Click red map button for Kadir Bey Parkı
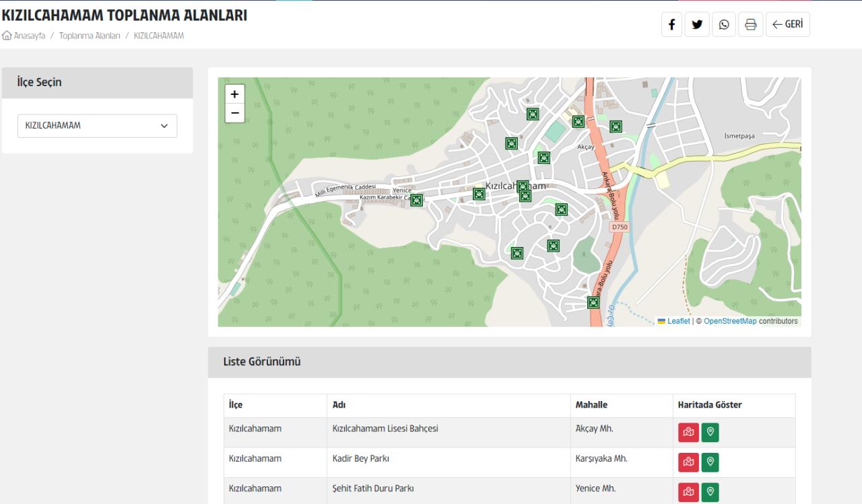The width and height of the screenshot is (862, 504). point(688,463)
